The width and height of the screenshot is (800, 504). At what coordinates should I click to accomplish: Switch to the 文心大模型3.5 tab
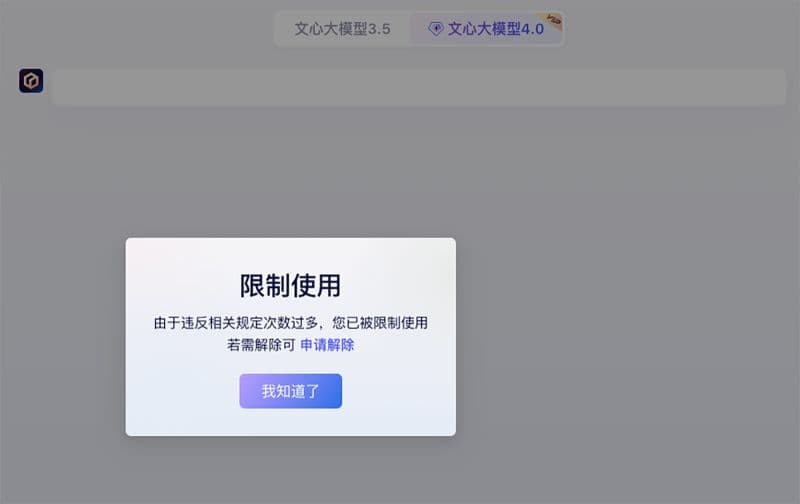342,29
